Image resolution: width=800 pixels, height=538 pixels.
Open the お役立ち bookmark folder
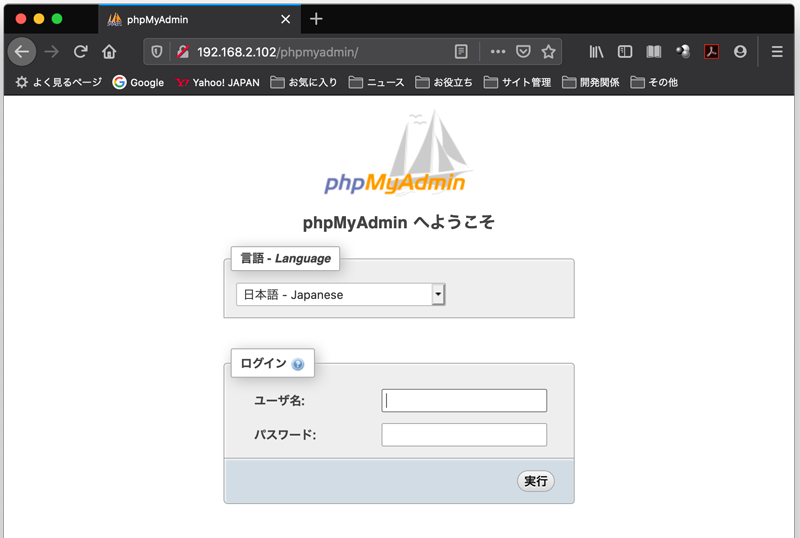coord(444,82)
